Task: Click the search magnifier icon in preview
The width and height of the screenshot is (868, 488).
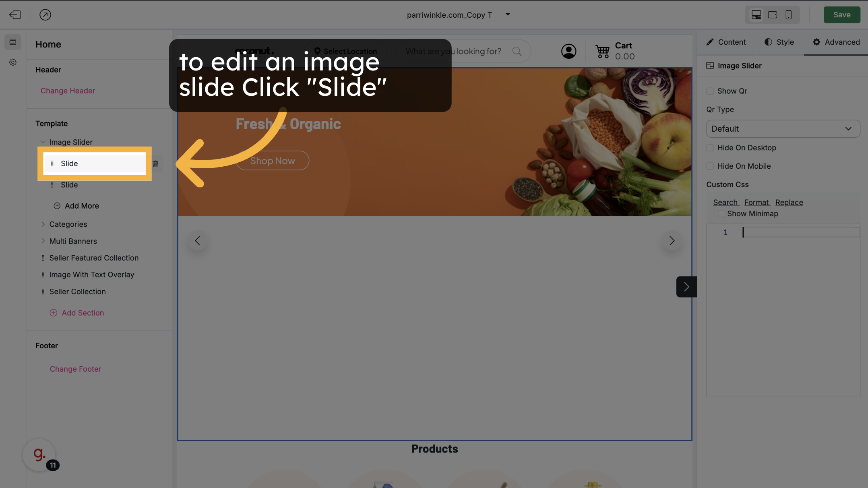Action: pos(517,51)
